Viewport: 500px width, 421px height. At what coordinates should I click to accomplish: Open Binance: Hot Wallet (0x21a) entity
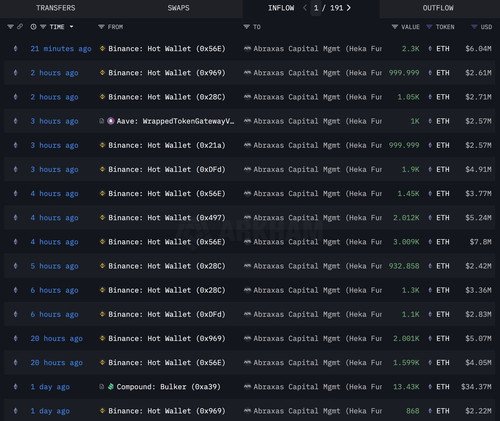(167, 145)
